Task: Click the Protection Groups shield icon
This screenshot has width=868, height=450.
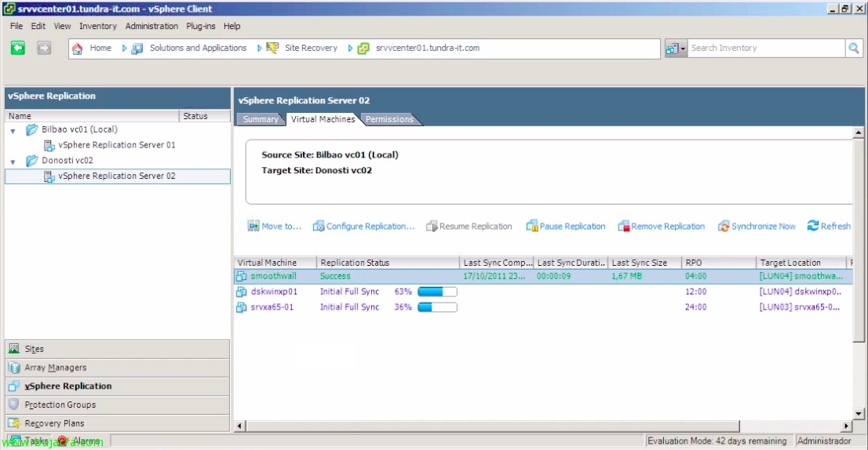Action: [x=14, y=404]
